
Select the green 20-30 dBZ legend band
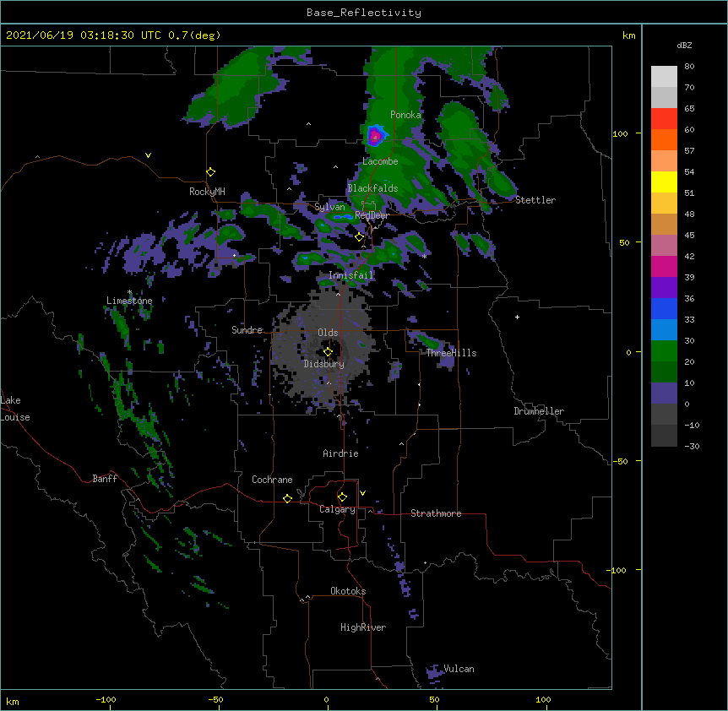664,351
